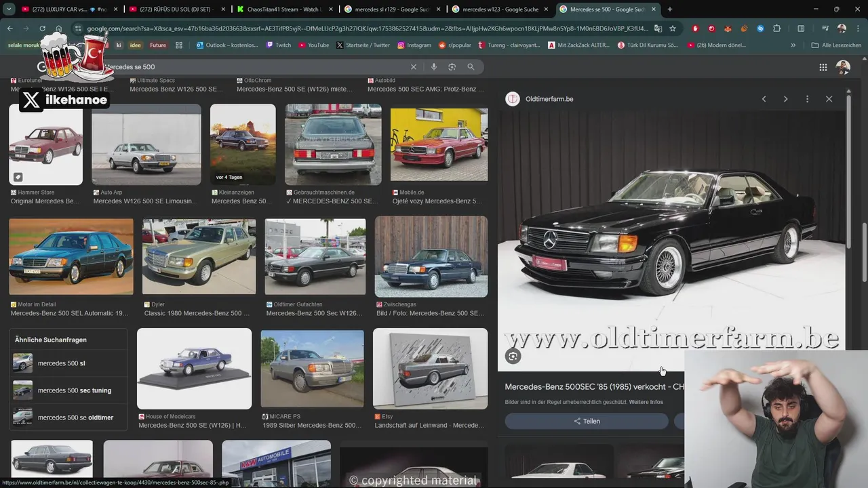Open Oldtimer Gutachten black coupe thumbnail
This screenshot has height=488, width=868.
315,256
